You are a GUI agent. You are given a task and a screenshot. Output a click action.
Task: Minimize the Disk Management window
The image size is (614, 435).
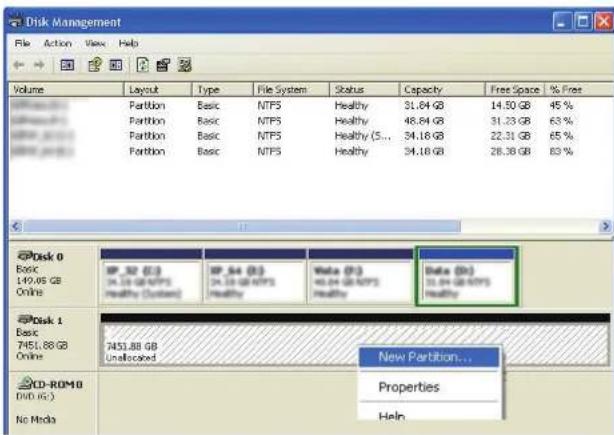pos(562,22)
